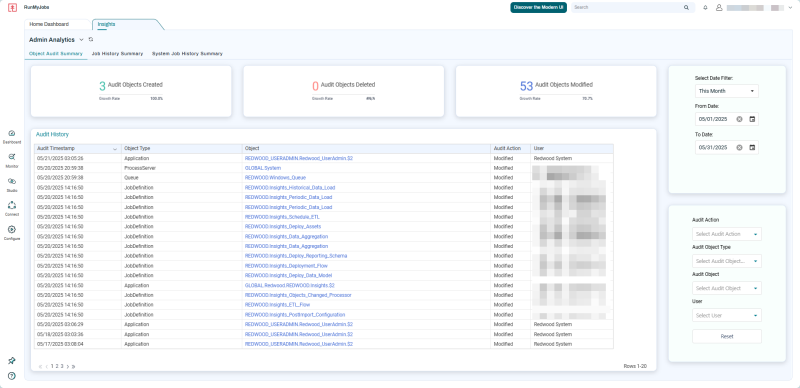Select the Insights tab

(107, 24)
